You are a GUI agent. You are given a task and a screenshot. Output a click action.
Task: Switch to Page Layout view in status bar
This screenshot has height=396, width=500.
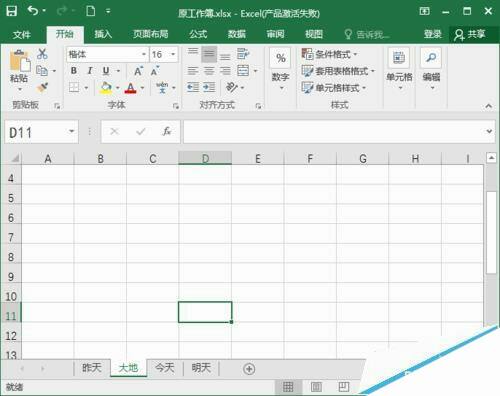click(316, 387)
